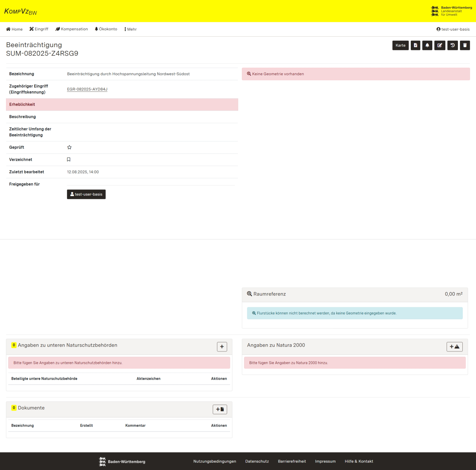Open the EGR-082025-AYD84J Eingriff link

coord(87,89)
